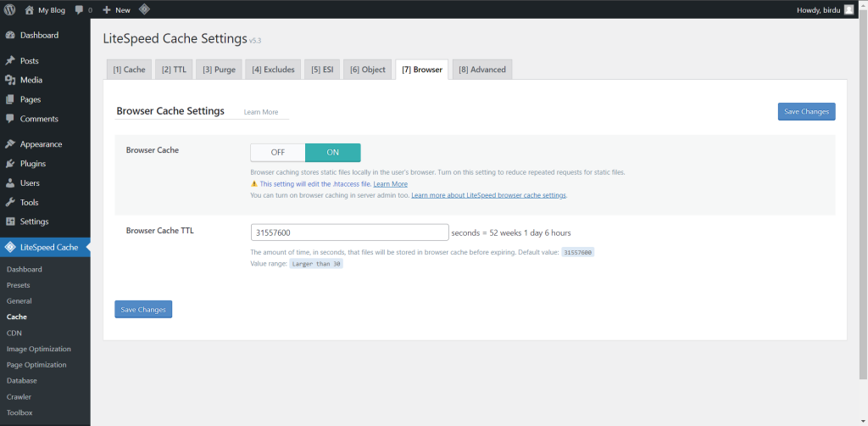Open Image Optimization submenu item
The height and width of the screenshot is (426, 868).
(39, 350)
